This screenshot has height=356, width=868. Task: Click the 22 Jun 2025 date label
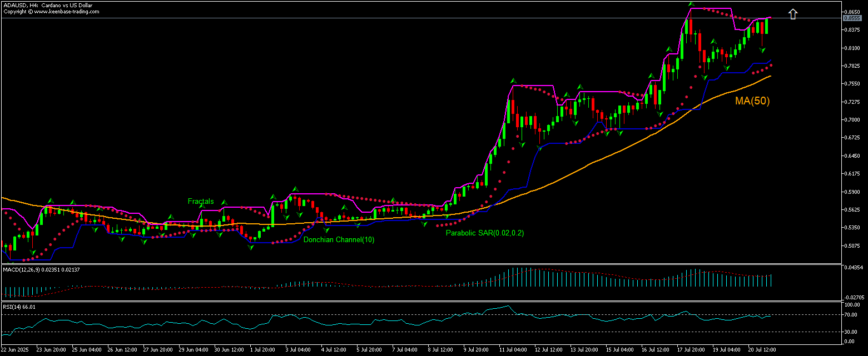(x=15, y=351)
